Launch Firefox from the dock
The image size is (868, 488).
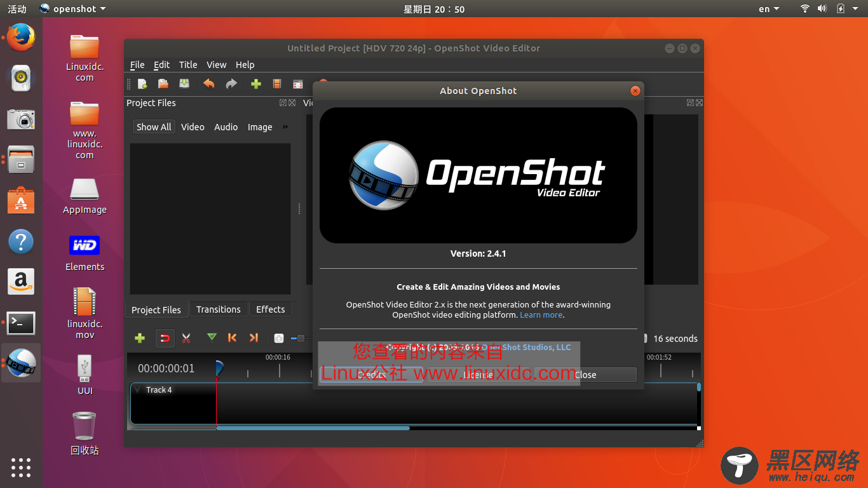(x=21, y=37)
